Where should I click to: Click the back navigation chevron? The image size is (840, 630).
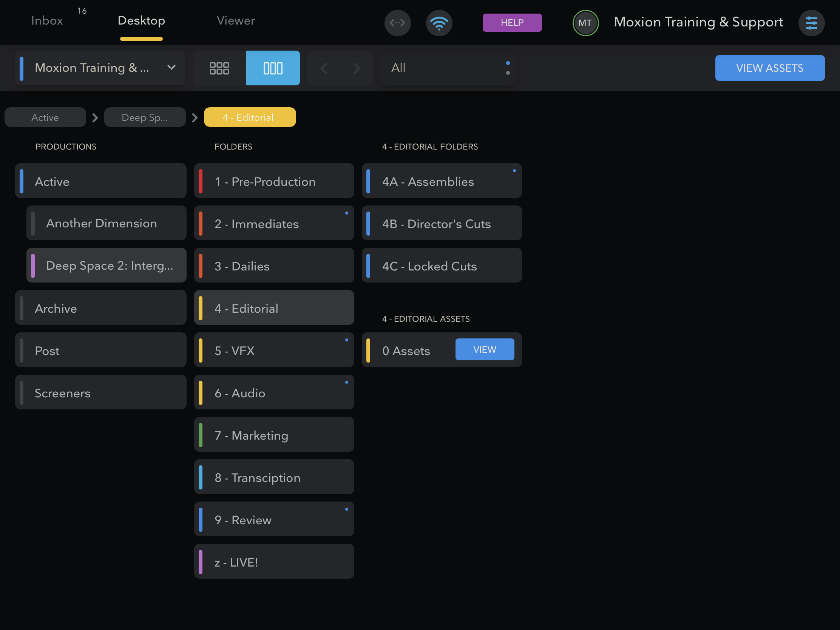pos(324,68)
